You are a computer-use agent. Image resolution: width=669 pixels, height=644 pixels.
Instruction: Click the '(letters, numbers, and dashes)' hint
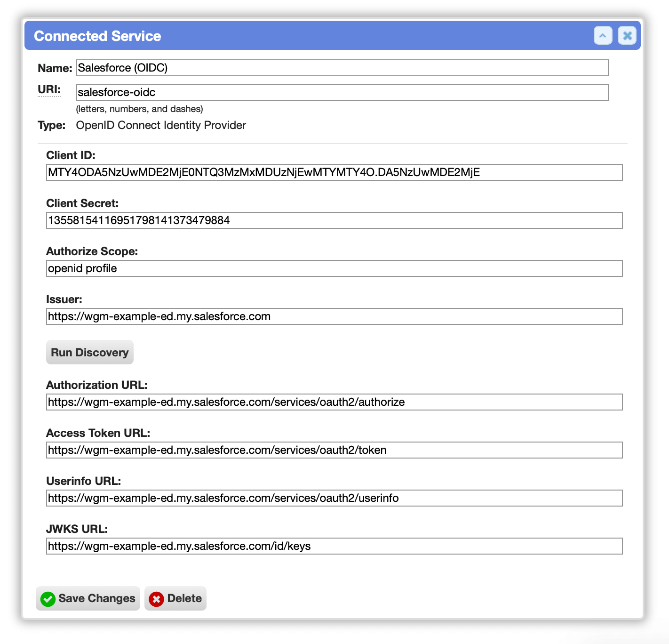pos(140,109)
